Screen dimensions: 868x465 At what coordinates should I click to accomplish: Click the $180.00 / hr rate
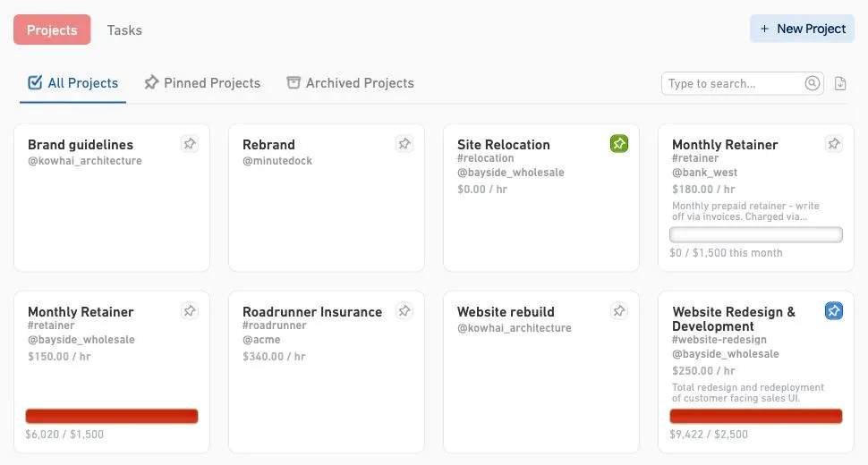[703, 189]
